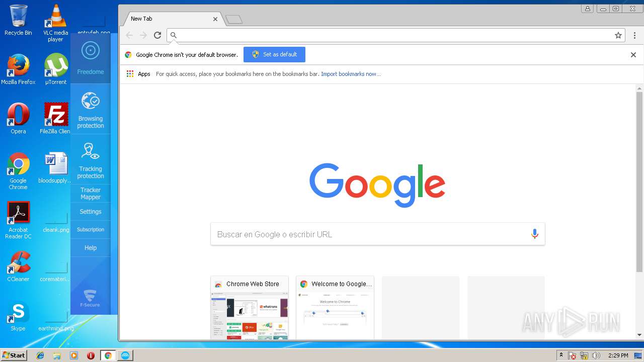Open Chrome's three-dot menu
644x362 pixels.
click(634, 35)
